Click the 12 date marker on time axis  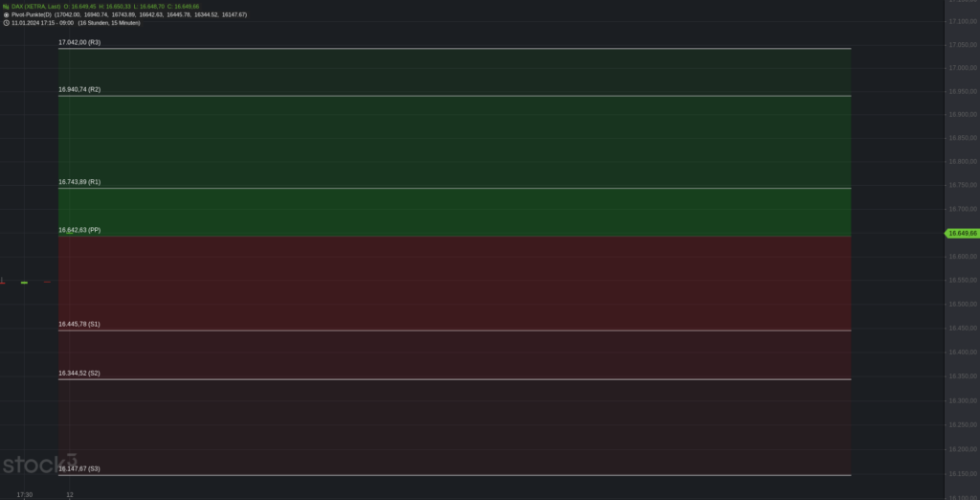70,495
